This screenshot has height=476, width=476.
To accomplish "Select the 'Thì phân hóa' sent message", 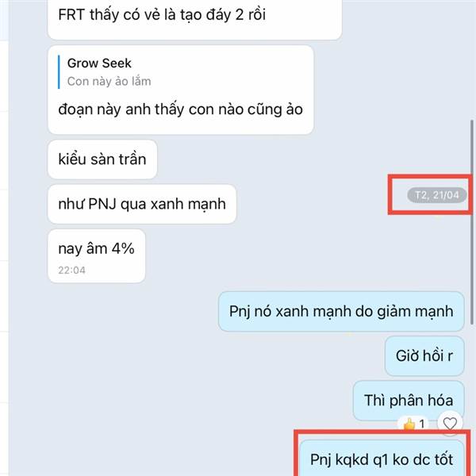I will [x=409, y=401].
